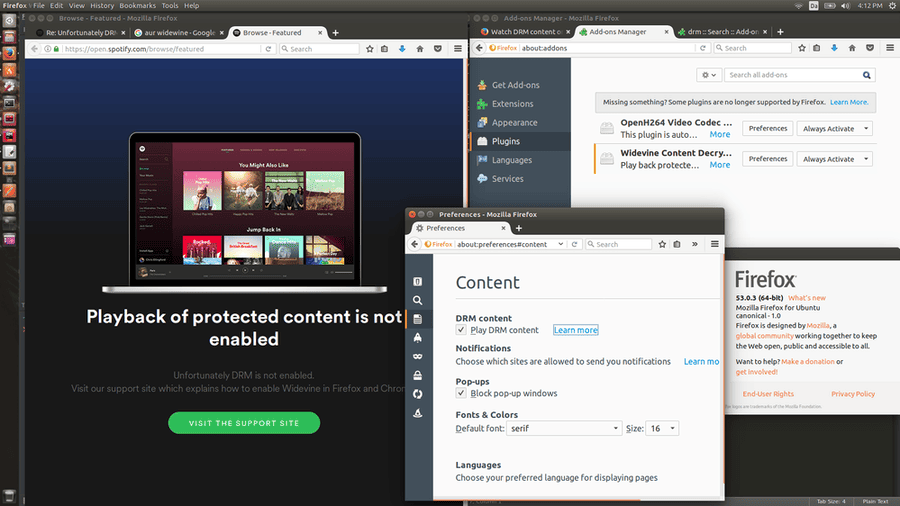Image resolution: width=900 pixels, height=506 pixels.
Task: Open the Bookmarks menu in menu bar
Action: click(138, 6)
